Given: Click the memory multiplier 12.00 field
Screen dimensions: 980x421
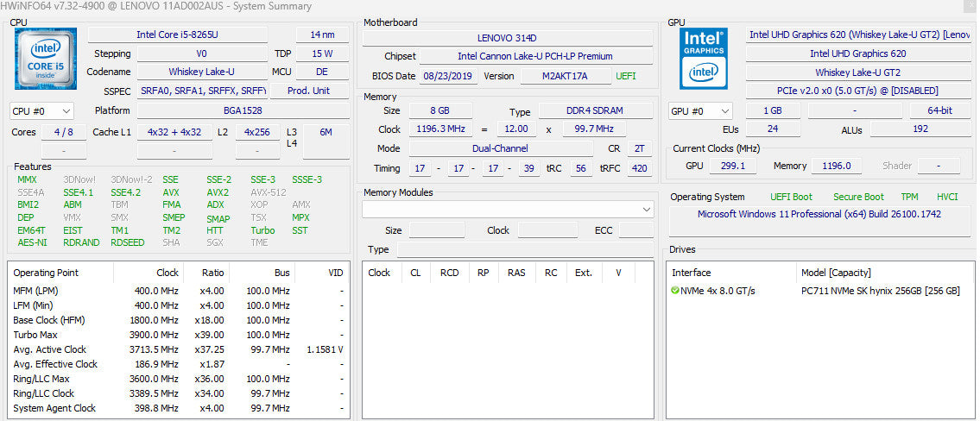Looking at the screenshot, I should [516, 129].
